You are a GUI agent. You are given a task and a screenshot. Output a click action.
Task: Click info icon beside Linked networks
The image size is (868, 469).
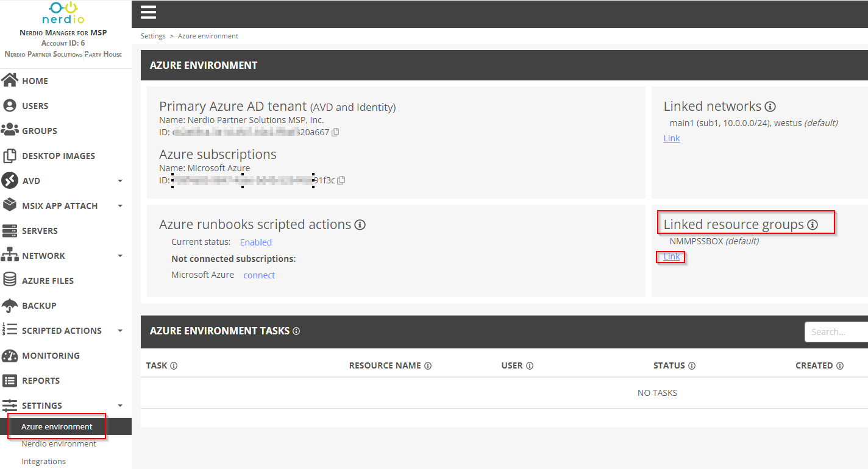click(x=770, y=107)
